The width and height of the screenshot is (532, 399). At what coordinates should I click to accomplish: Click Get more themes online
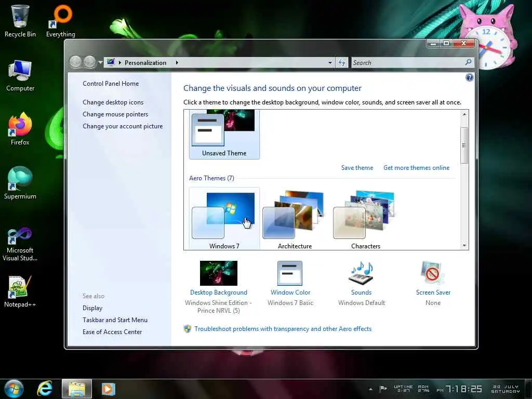(416, 168)
